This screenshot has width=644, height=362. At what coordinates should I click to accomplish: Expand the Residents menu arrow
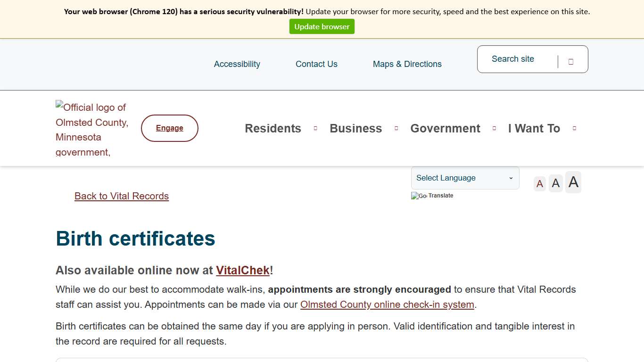[315, 128]
